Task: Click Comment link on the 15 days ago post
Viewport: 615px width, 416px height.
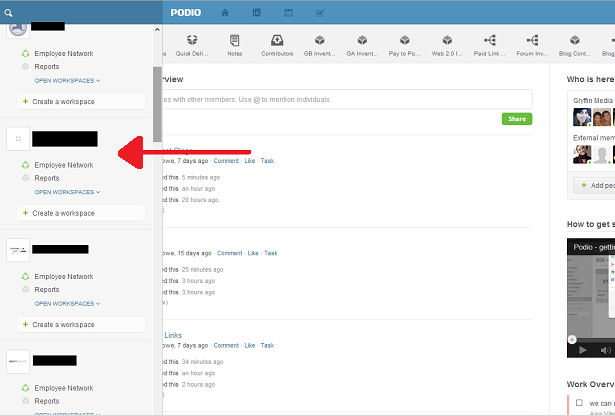Action: point(229,253)
